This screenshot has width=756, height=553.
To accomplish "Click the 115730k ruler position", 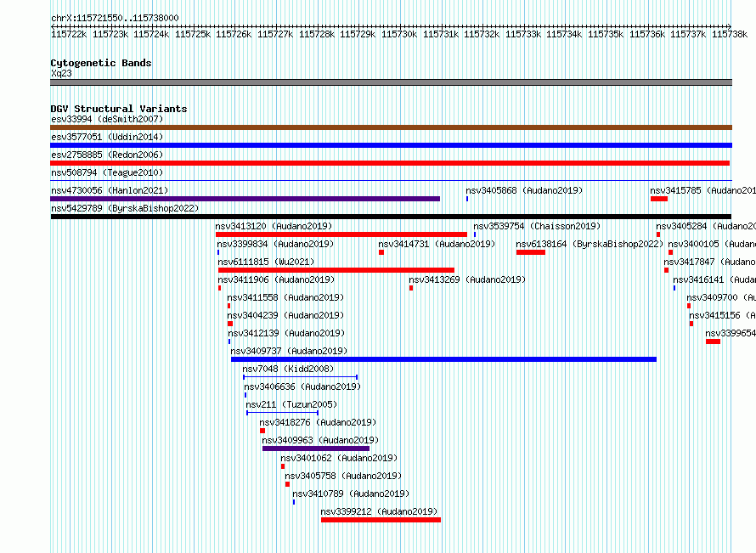I will pos(399,34).
